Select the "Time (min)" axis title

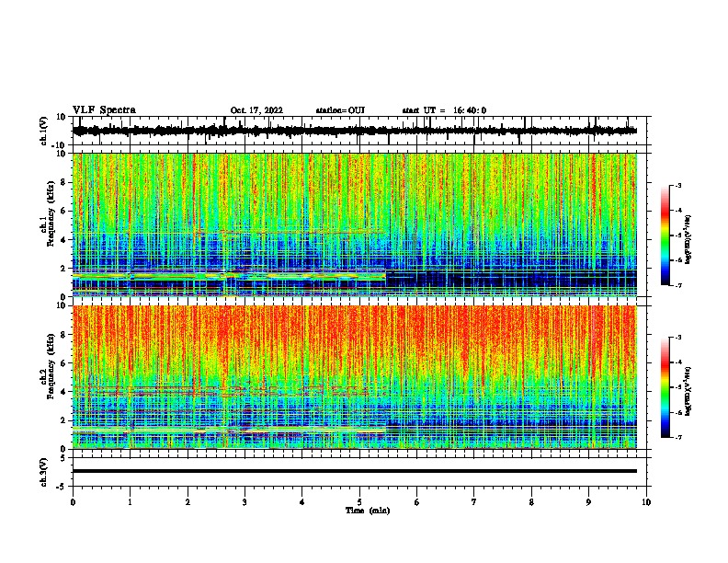(368, 511)
